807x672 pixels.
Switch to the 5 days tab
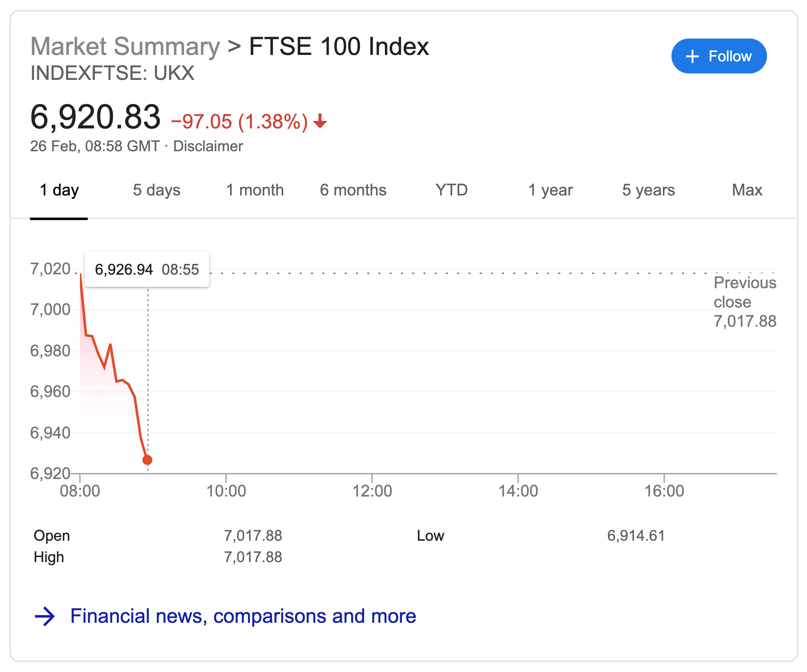156,190
